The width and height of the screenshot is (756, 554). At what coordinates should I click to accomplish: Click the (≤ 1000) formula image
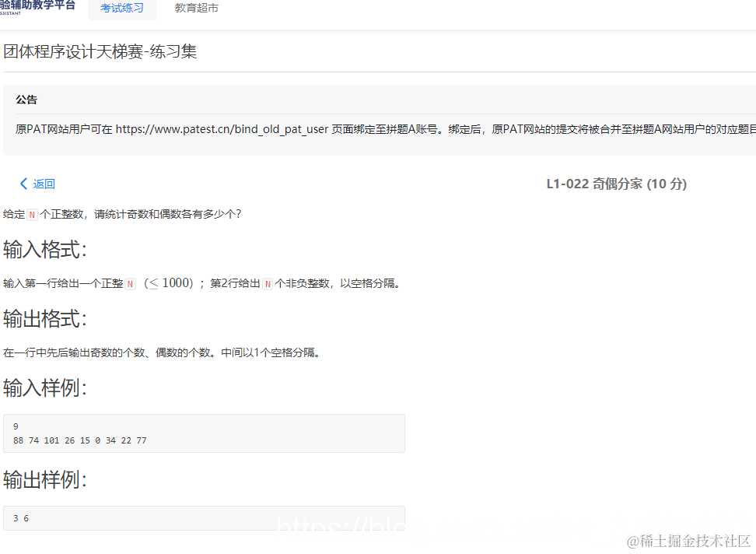coord(168,282)
